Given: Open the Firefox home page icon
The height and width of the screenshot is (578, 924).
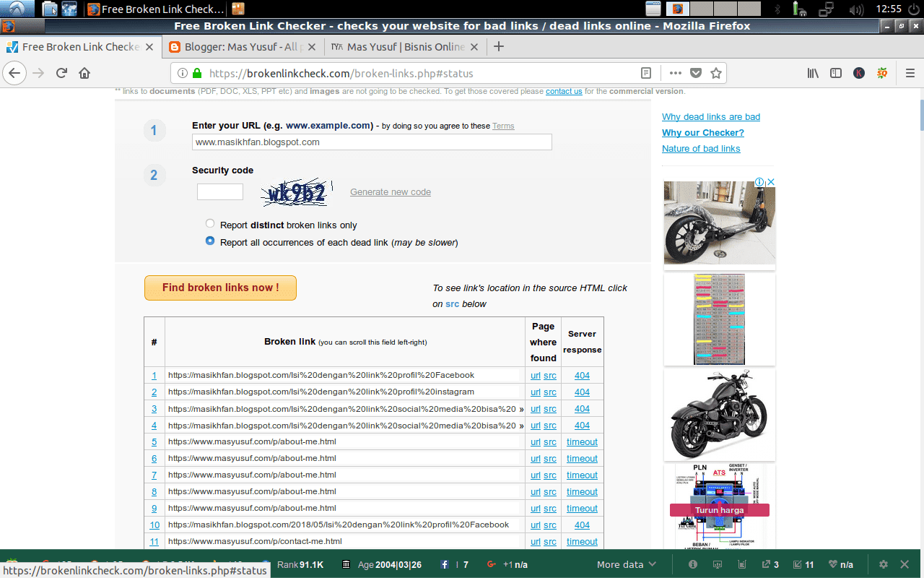Looking at the screenshot, I should tap(84, 73).
